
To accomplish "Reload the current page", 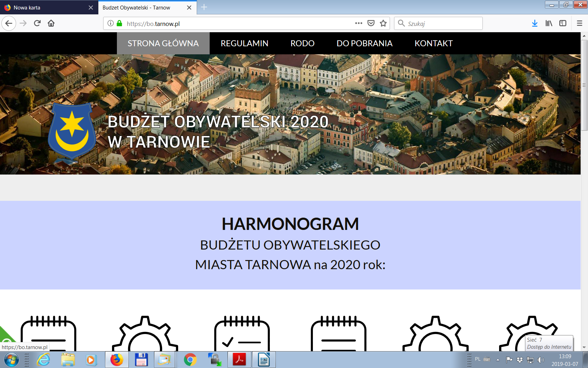I will point(37,23).
